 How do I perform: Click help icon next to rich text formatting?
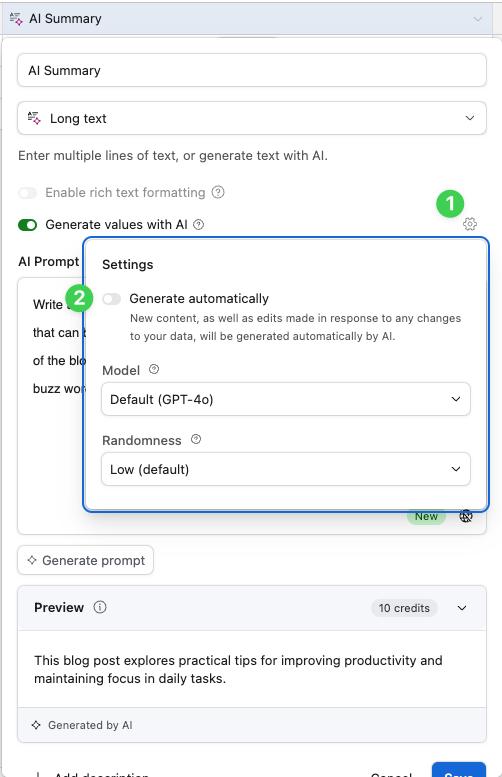pyautogui.click(x=218, y=192)
